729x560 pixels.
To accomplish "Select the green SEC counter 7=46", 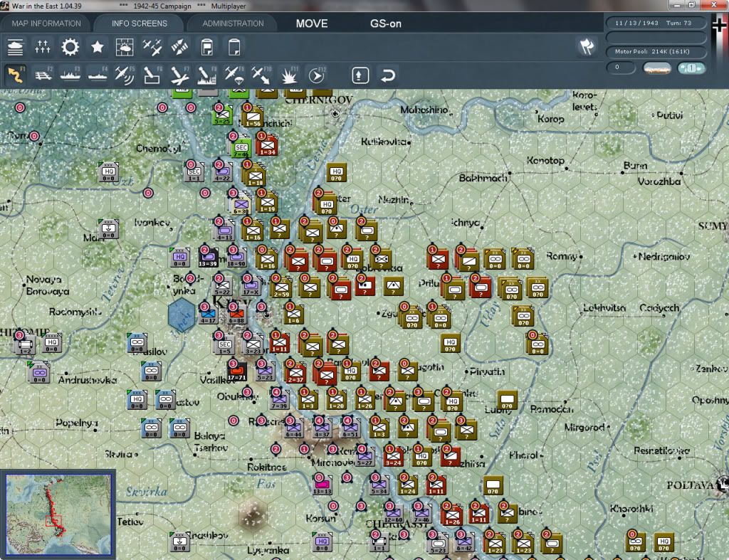I will point(241,148).
